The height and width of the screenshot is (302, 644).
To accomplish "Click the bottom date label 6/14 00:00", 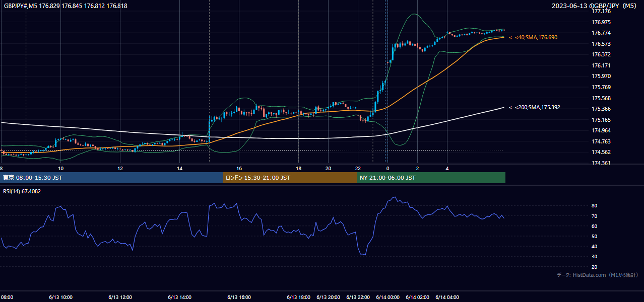I will click(388, 297).
